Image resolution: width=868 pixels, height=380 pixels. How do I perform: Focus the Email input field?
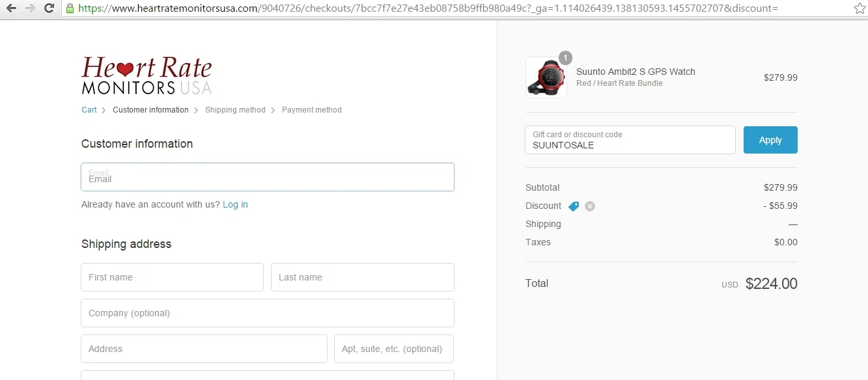click(x=268, y=177)
